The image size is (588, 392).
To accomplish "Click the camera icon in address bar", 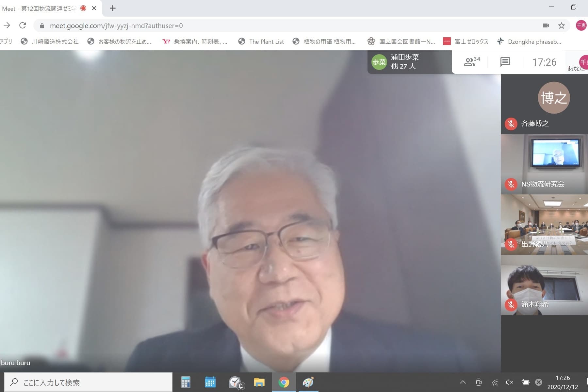I will coord(546,25).
